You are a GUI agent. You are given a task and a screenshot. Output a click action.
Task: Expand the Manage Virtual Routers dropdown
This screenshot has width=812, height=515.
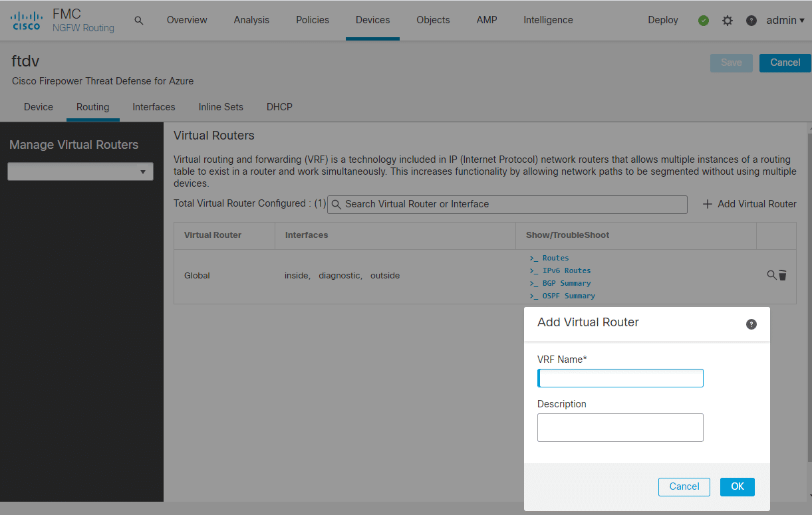(x=80, y=171)
